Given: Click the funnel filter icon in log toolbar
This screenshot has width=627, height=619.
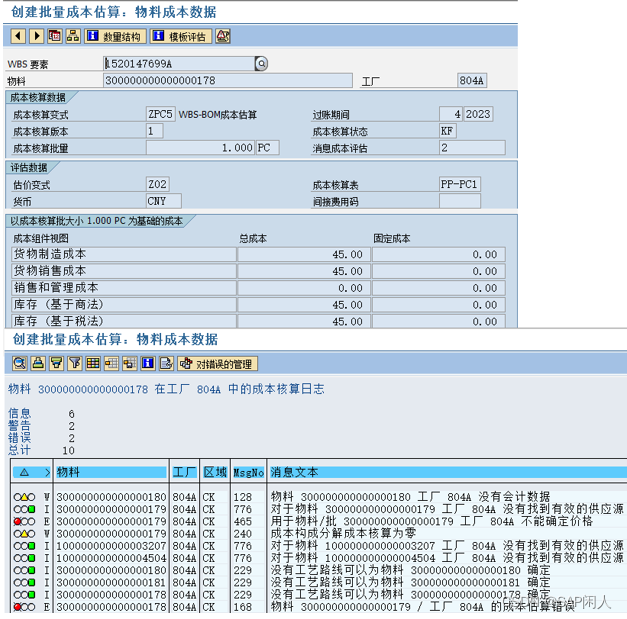Looking at the screenshot, I should click(x=75, y=363).
